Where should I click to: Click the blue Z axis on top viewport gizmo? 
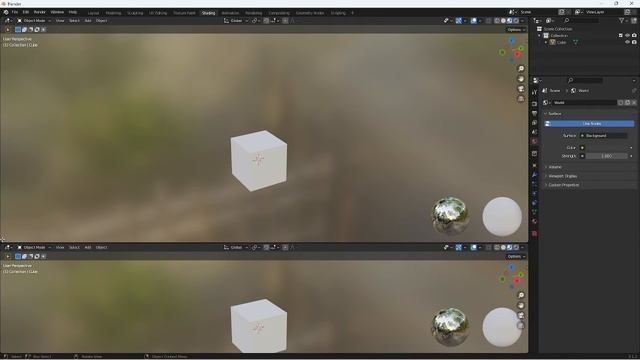(512, 41)
